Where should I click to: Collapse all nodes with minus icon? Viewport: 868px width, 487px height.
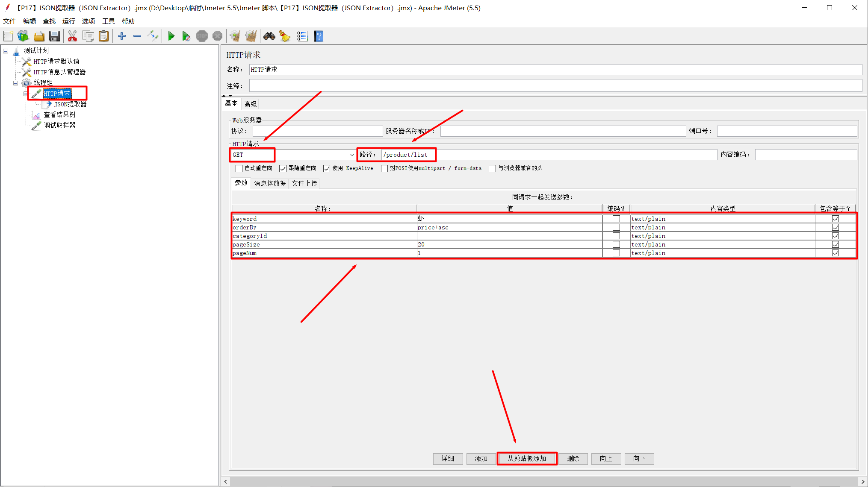(137, 36)
